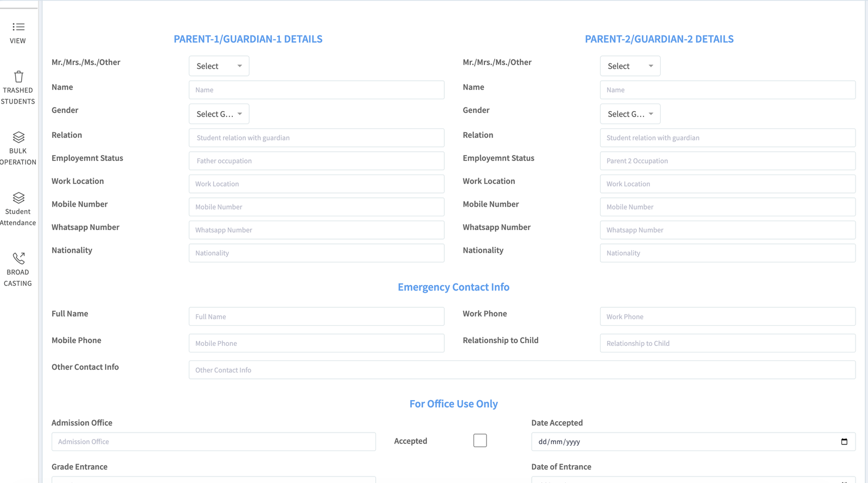This screenshot has width=868, height=483.
Task: Select Parent-2 Work Location field
Action: pyautogui.click(x=728, y=184)
